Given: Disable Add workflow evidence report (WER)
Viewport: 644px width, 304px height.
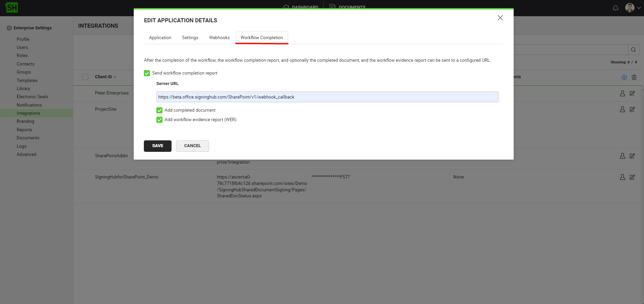Looking at the screenshot, I should click(x=159, y=120).
